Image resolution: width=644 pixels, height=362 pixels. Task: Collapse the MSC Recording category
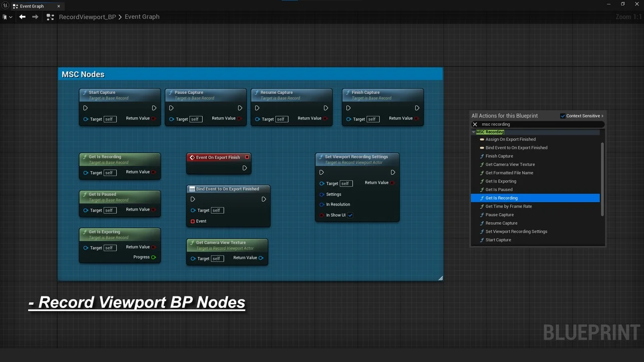click(473, 132)
